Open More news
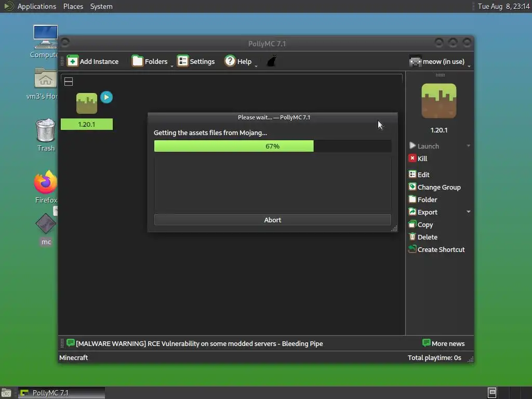Viewport: 532px width, 399px height. [444, 343]
